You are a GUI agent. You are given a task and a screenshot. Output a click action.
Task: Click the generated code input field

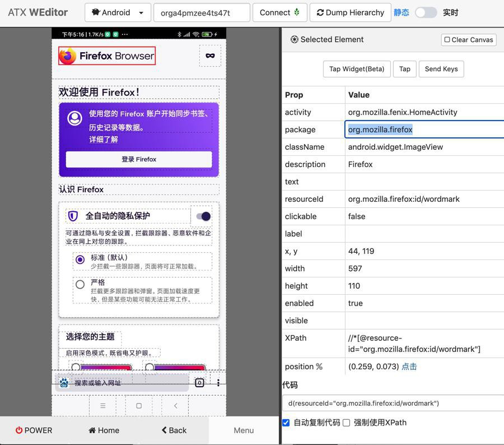[x=393, y=403]
